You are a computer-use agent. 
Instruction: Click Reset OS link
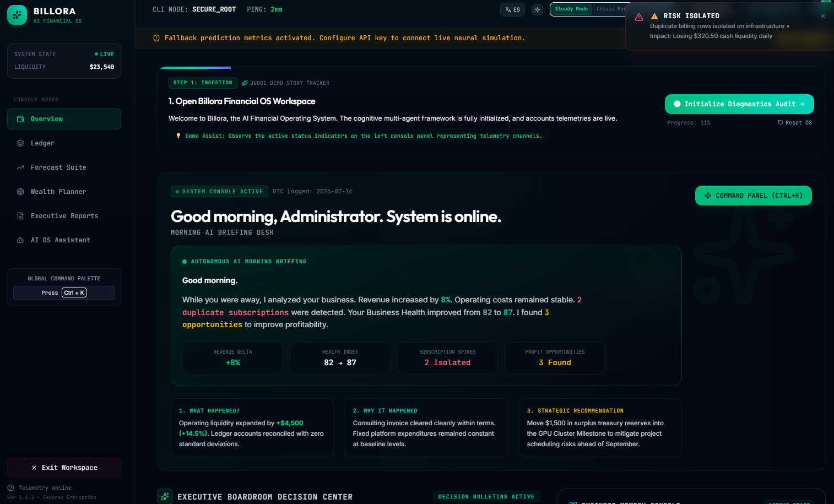pos(794,123)
